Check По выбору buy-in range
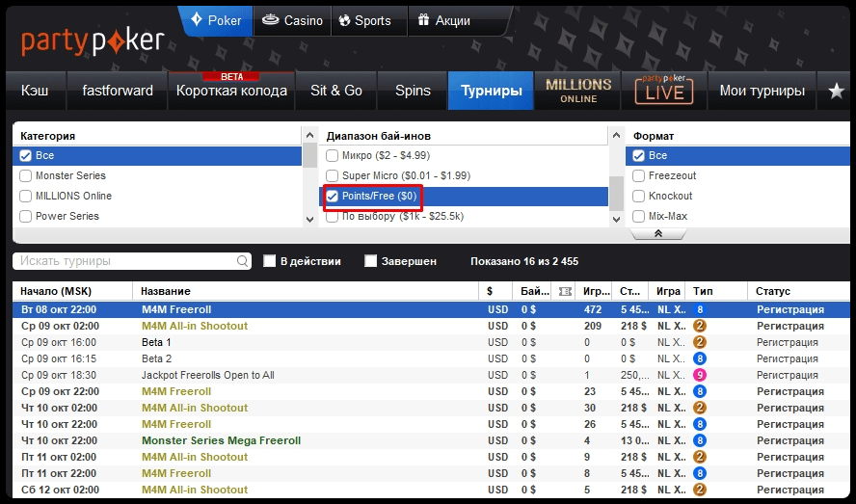The height and width of the screenshot is (504, 856). 332,217
